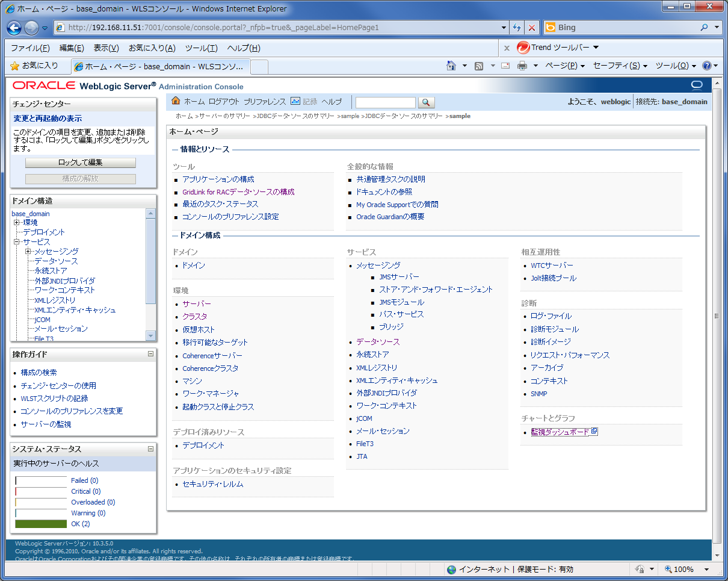Select デプロイメント in the domain tree
Screen dimensions: 728x581
pos(44,232)
